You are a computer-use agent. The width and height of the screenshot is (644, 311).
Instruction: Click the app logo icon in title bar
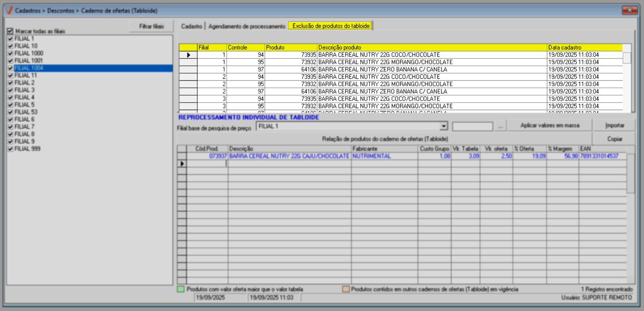pyautogui.click(x=9, y=11)
